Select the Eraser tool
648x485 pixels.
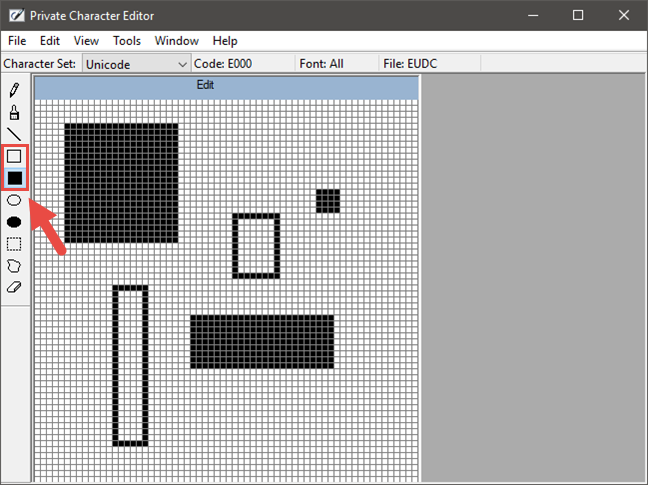[14, 288]
